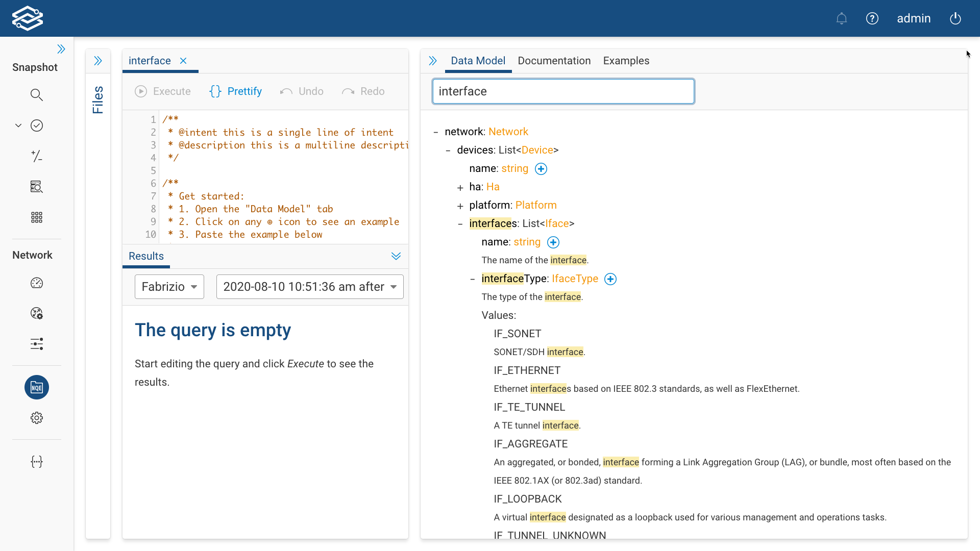Click the Prettify button
980x551 pixels.
tap(236, 91)
